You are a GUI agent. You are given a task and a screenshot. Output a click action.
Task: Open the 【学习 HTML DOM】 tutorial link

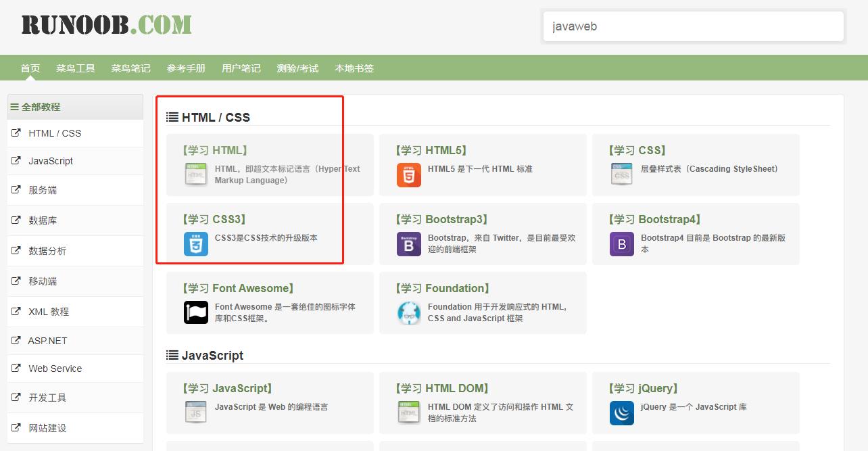tap(442, 388)
